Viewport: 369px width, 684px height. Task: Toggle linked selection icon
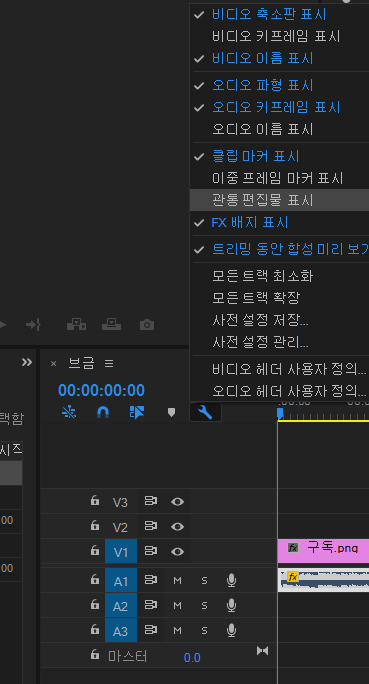click(x=137, y=412)
